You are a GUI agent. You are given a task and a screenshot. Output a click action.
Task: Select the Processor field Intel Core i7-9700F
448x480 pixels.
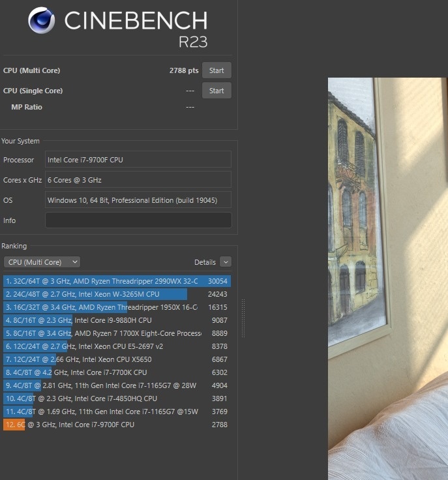click(x=138, y=160)
